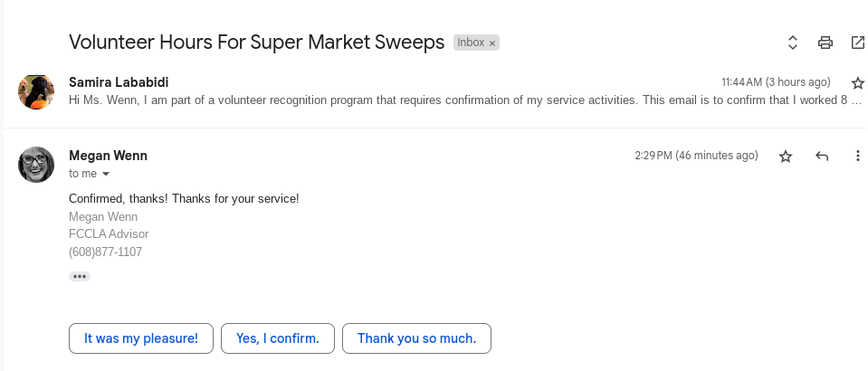Click the Inbox label tag
This screenshot has width=868, height=371.
coord(470,43)
